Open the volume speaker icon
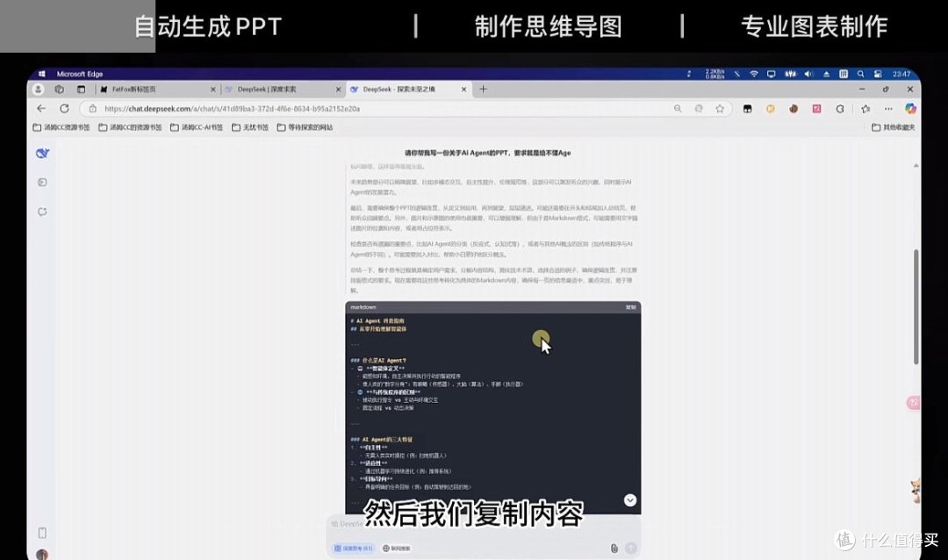Screen dimensions: 948x560 [x=808, y=74]
